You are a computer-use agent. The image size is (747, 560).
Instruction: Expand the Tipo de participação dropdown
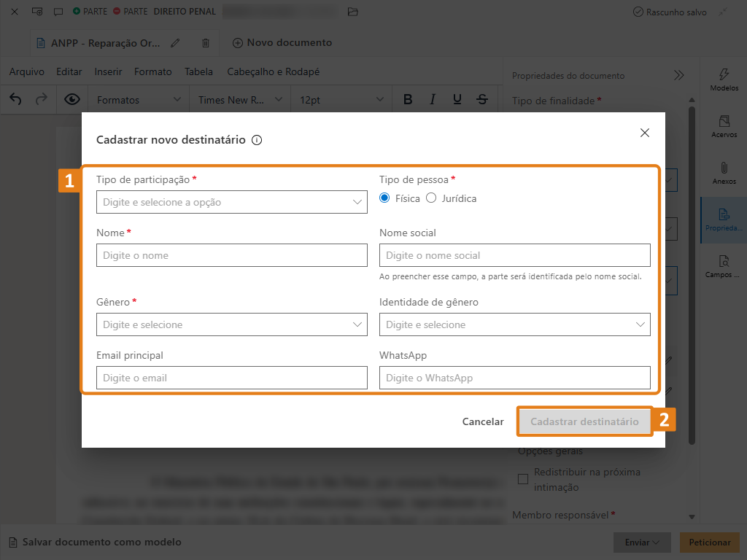click(x=231, y=202)
